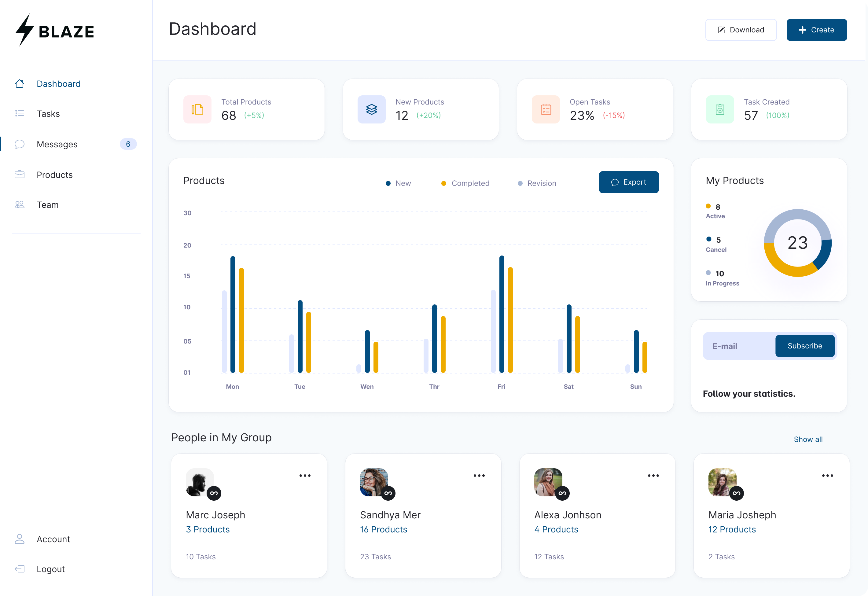Toggle the New series in Products chart legend
Screen dimensions: 868x596
[x=398, y=183]
